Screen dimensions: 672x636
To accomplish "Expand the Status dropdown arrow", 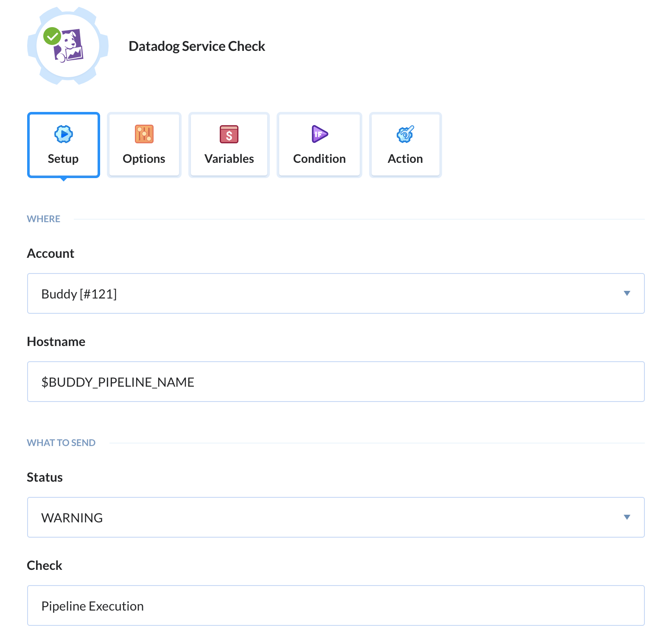I will pyautogui.click(x=627, y=517).
